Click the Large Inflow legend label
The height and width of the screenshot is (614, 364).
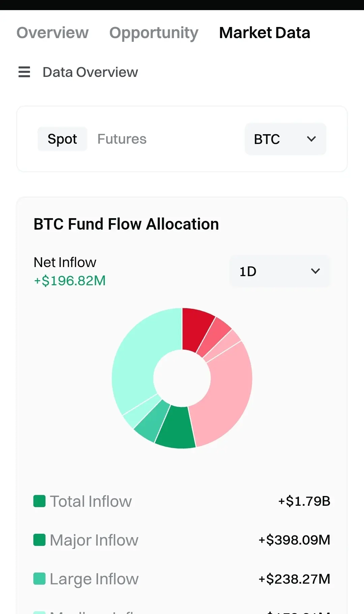94,579
